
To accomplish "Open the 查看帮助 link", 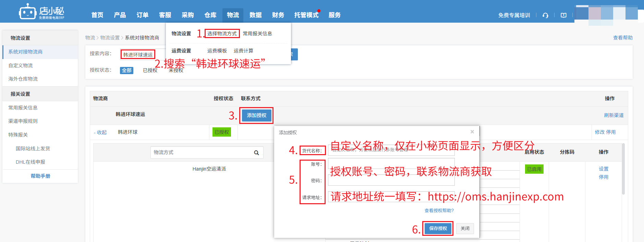I will click(x=623, y=38).
